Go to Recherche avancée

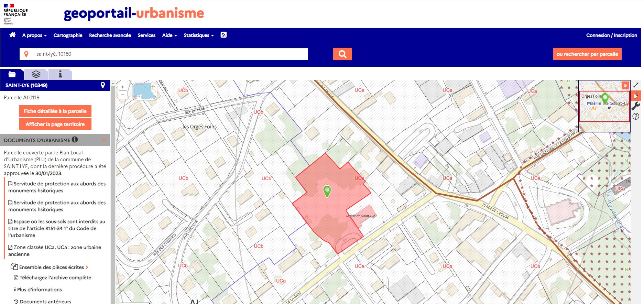(110, 35)
